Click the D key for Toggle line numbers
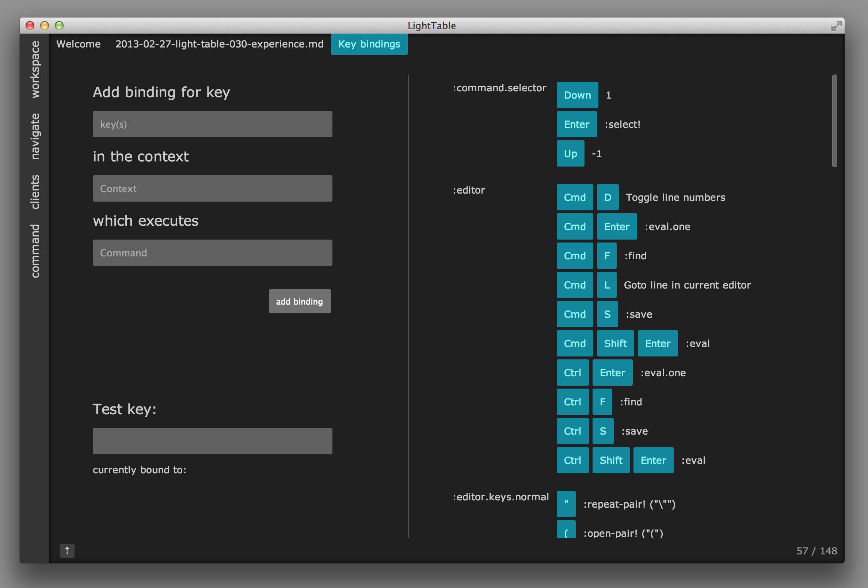This screenshot has width=868, height=588. [608, 197]
